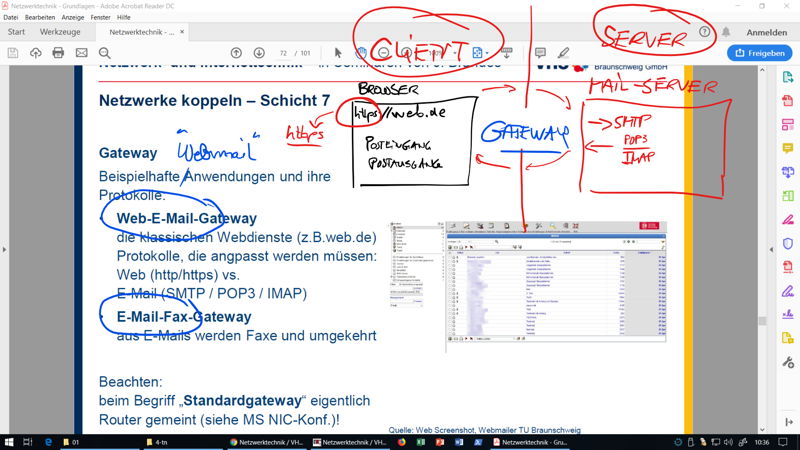Click vertical scrollbar down arrow
This screenshot has width=800, height=450.
(762, 430)
